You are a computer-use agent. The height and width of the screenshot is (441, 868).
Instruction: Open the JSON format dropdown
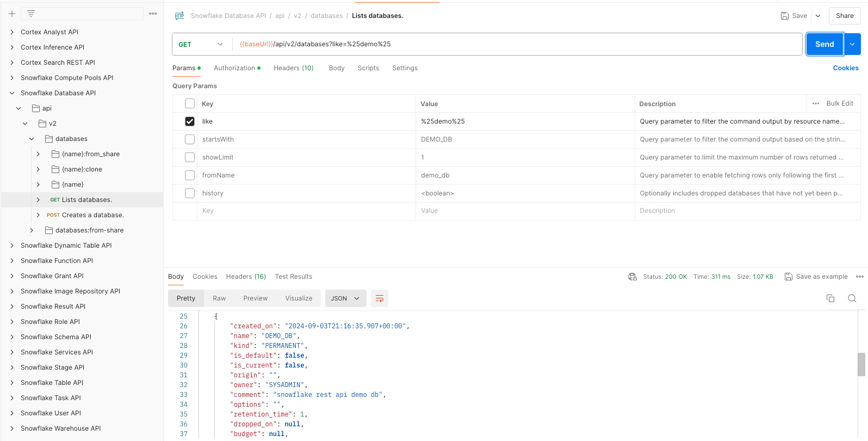345,298
